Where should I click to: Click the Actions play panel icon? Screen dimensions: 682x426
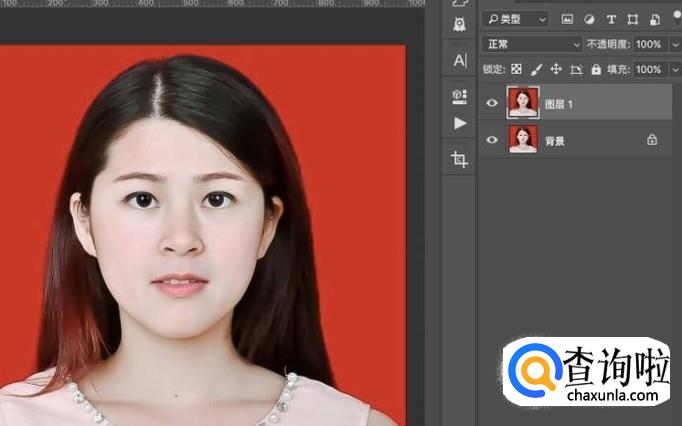(460, 123)
